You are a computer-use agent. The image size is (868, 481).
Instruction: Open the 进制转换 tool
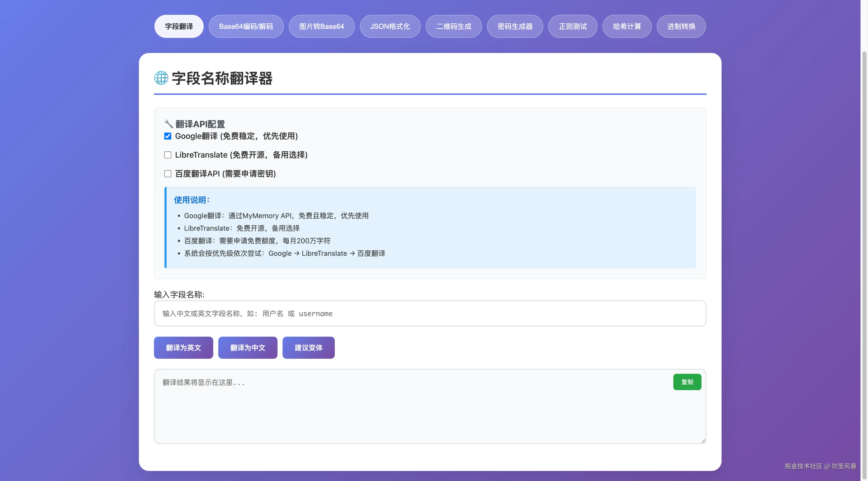[x=681, y=26]
